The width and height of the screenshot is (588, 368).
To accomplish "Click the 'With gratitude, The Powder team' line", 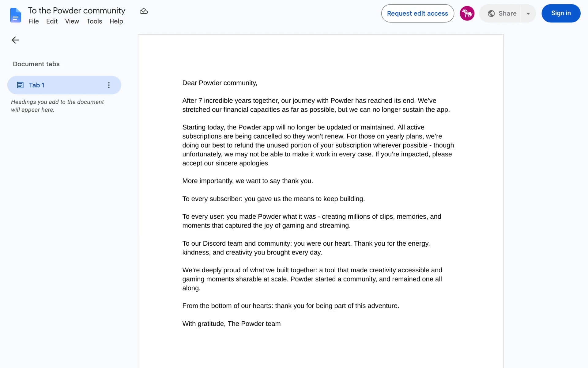I will pyautogui.click(x=231, y=324).
